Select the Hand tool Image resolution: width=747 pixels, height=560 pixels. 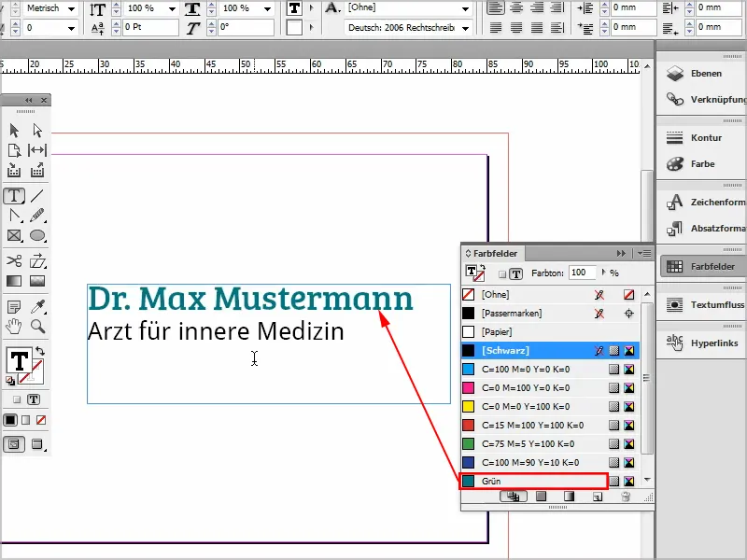pos(14,327)
